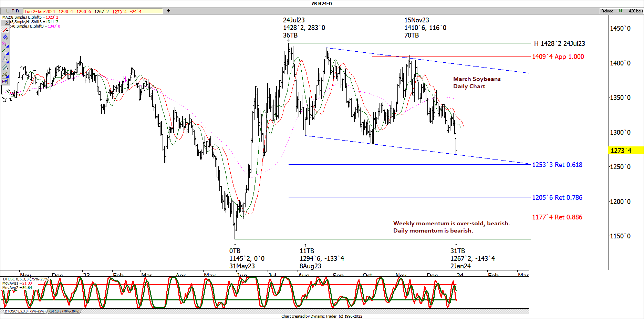The width and height of the screenshot is (644, 319).
Task: Click the +50 bars button
Action: [620, 11]
